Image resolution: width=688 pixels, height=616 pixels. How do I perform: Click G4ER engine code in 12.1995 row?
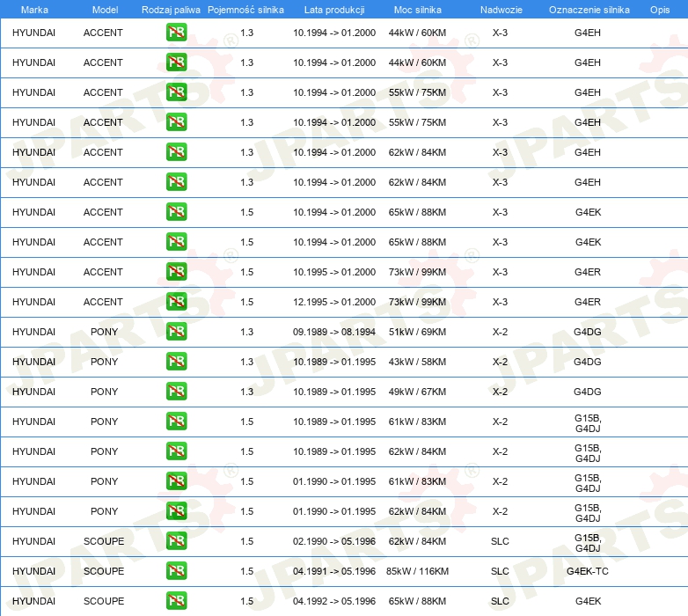(x=588, y=302)
